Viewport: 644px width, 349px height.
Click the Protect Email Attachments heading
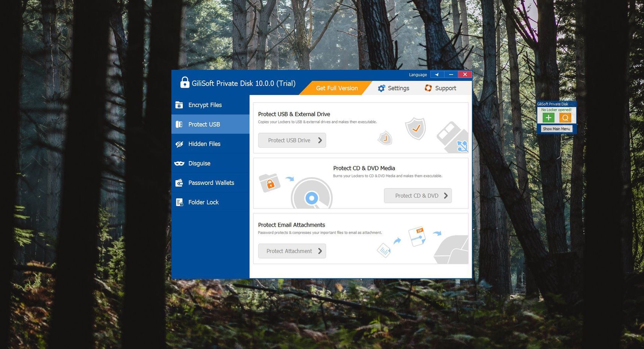[291, 225]
